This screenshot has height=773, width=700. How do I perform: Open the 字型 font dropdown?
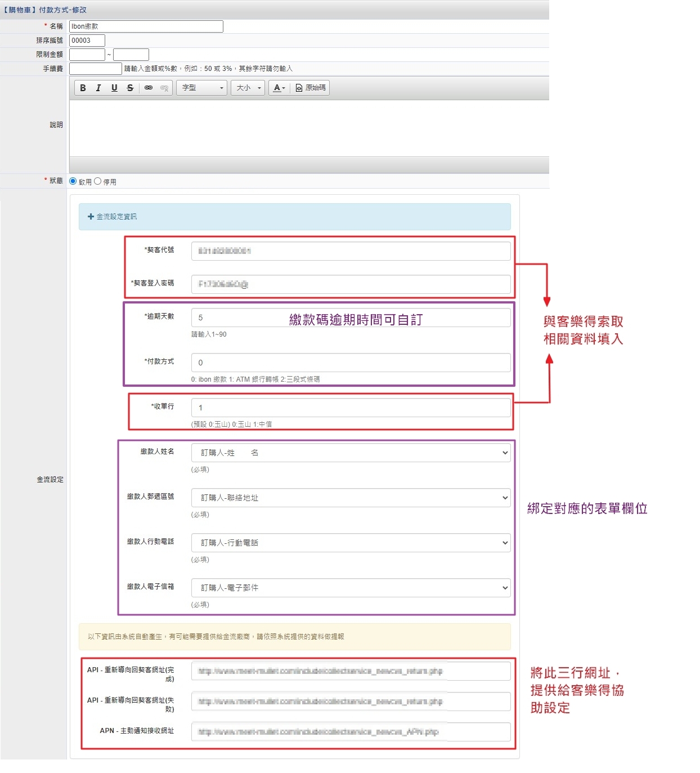click(202, 88)
